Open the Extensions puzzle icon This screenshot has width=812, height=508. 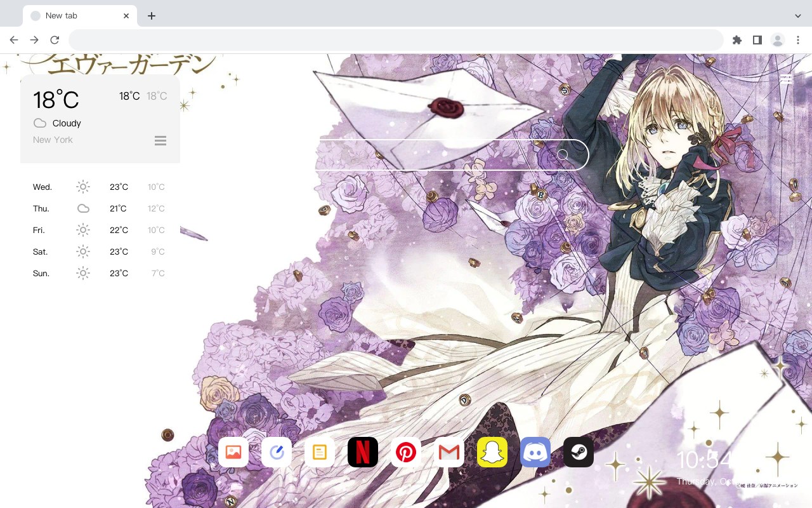pos(737,40)
